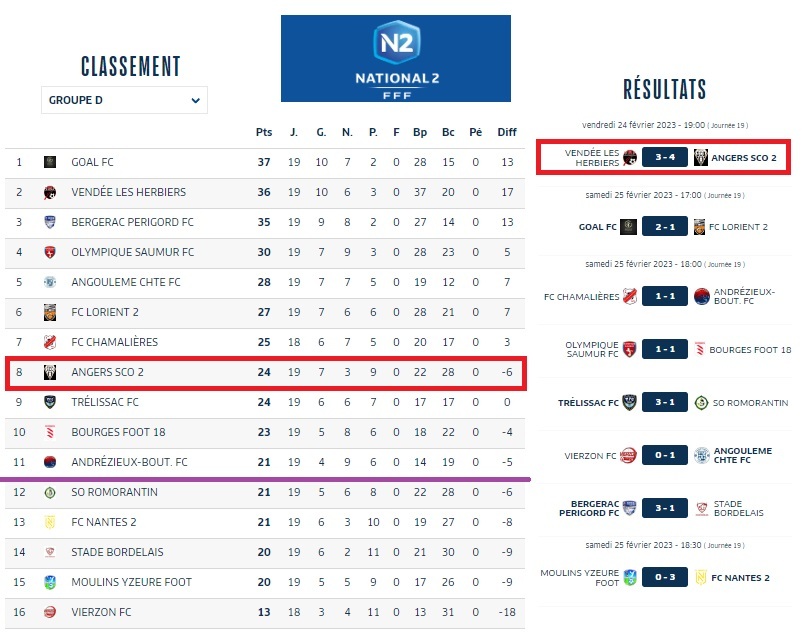This screenshot has width=805, height=636.
Task: Open the 0 - 1 Vierzon vs Angouleme score
Action: coord(662,455)
